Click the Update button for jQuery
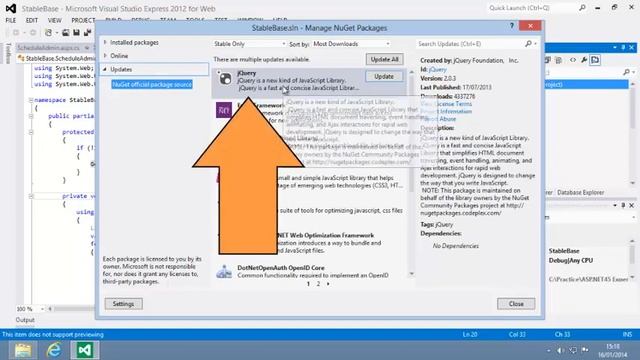Image resolution: width=640 pixels, height=360 pixels. pos(384,76)
